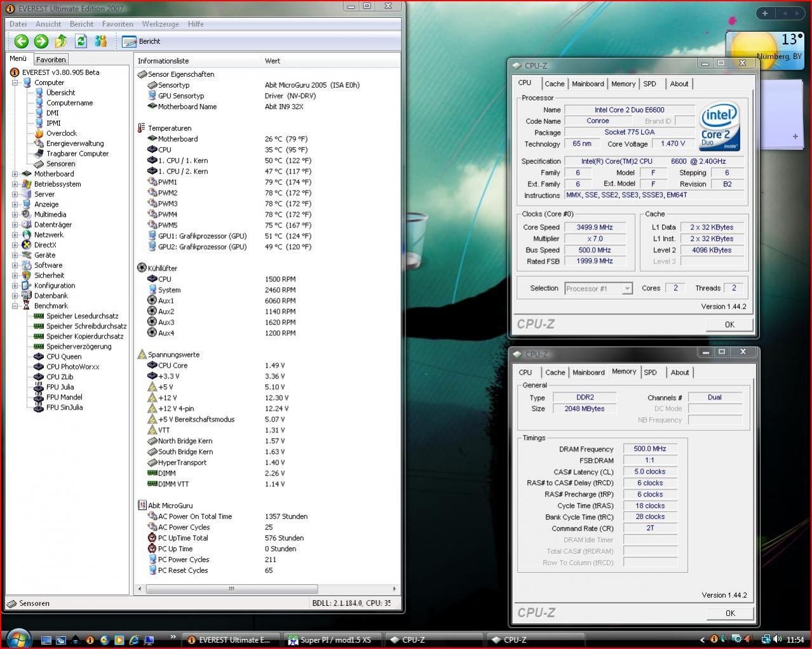Viewport: 812px width, 649px height.
Task: Select the DMI tree item
Action: [x=52, y=113]
